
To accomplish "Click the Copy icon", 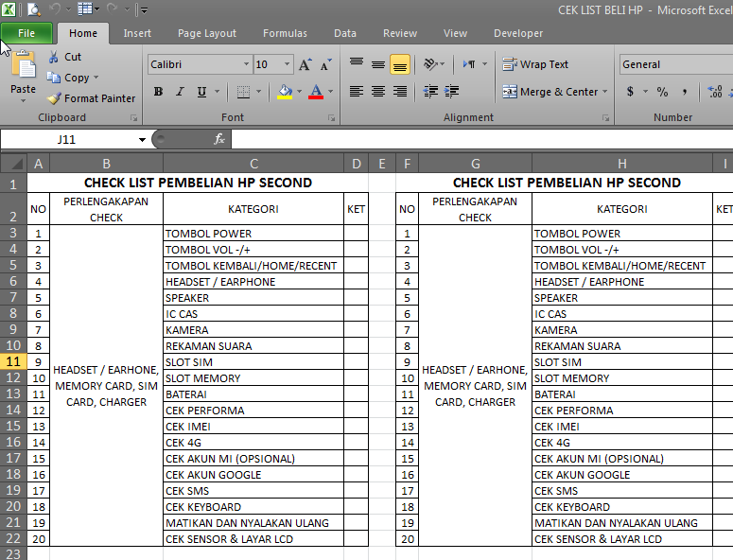I will pyautogui.click(x=54, y=78).
